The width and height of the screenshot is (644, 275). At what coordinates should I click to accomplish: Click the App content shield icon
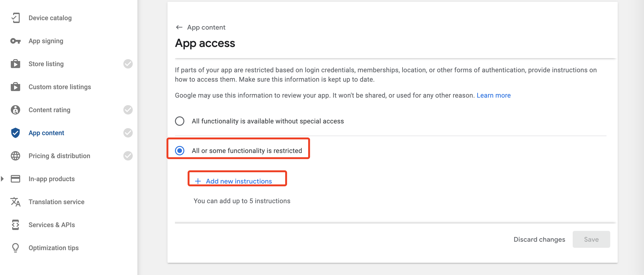point(15,133)
